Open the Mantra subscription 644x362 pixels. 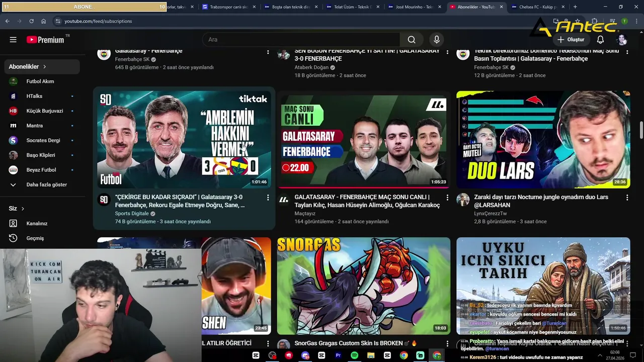coord(42,126)
